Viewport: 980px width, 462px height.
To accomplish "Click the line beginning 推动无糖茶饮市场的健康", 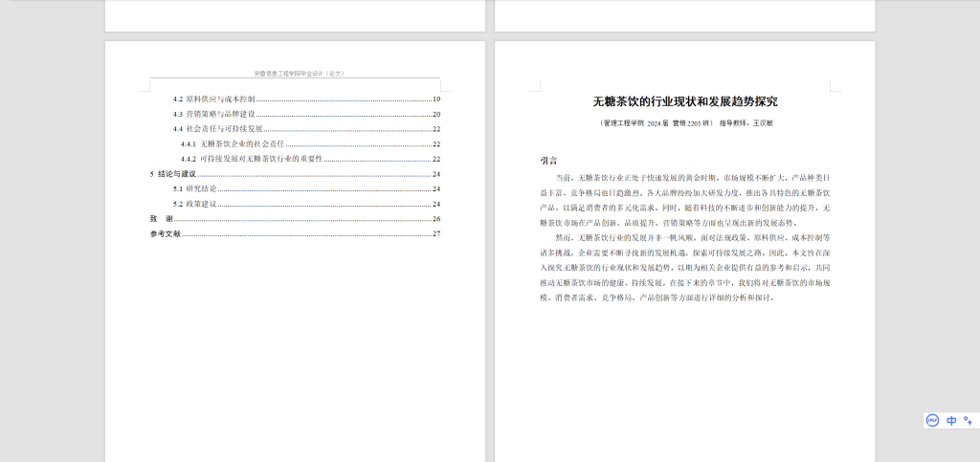I will [x=685, y=283].
